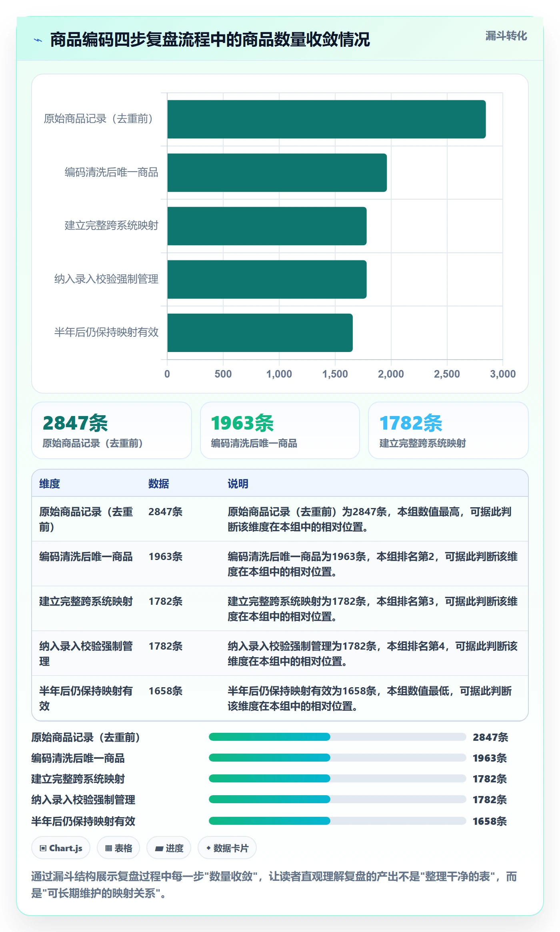The width and height of the screenshot is (560, 932).
Task: Click table row name 编码清洗后唯一商品
Action: 86,556
